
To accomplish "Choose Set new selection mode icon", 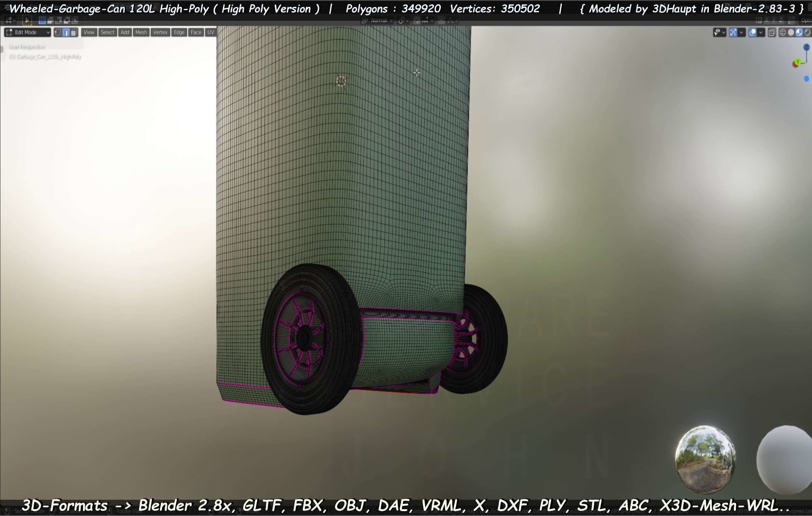I will tap(42, 21).
